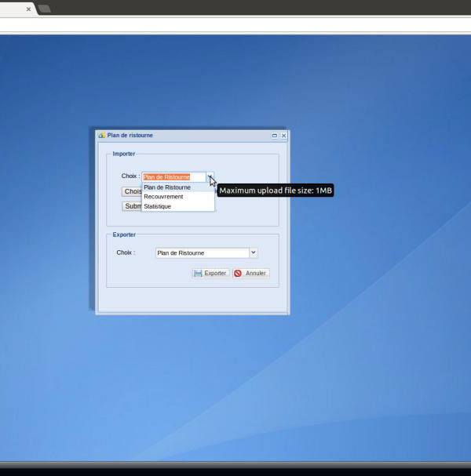This screenshot has width=471, height=476.
Task: Click the floppy disk icon on Exporter
Action: (198, 274)
